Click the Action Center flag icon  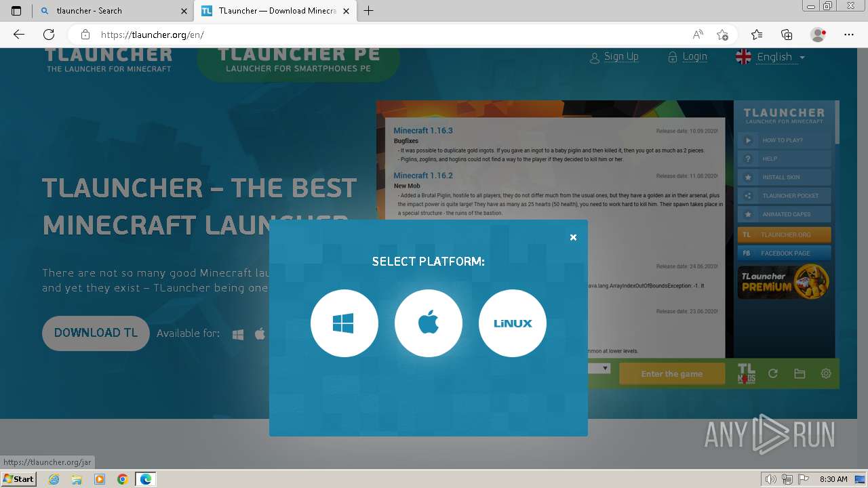pyautogui.click(x=803, y=479)
